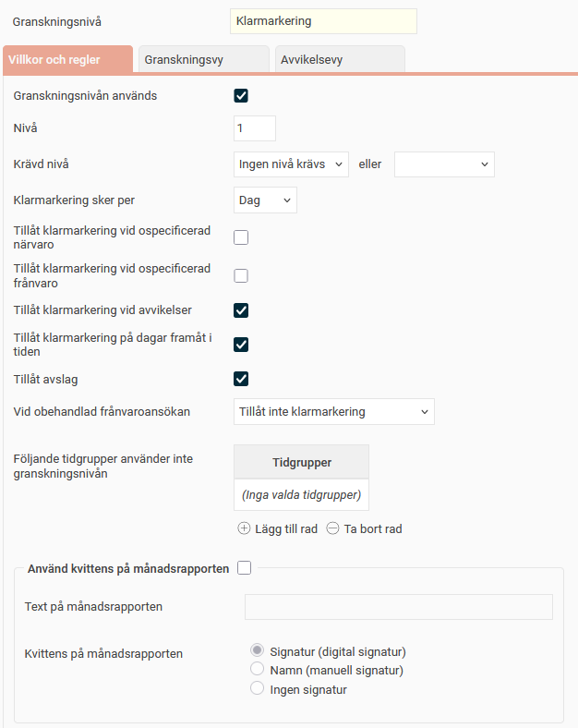The height and width of the screenshot is (728, 578).
Task: Expand Klarmarkering sker per dropdown
Action: [x=265, y=200]
